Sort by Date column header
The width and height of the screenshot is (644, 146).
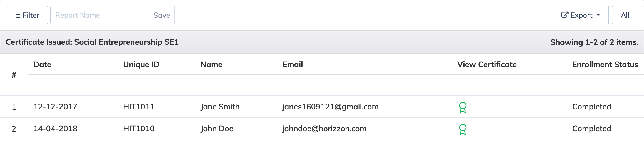point(42,64)
